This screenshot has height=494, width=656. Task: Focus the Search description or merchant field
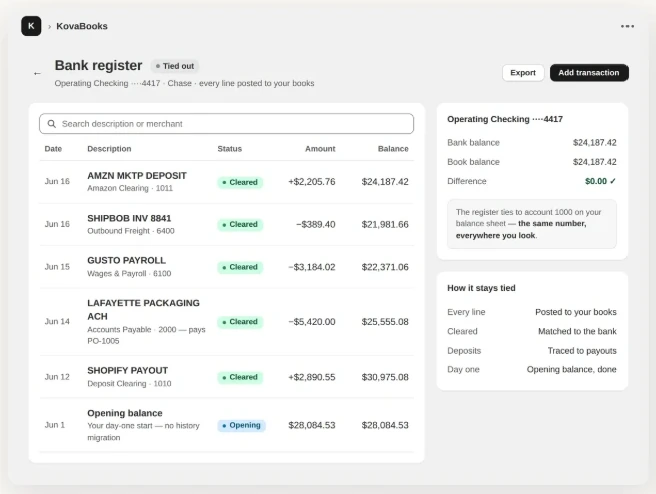click(x=226, y=124)
